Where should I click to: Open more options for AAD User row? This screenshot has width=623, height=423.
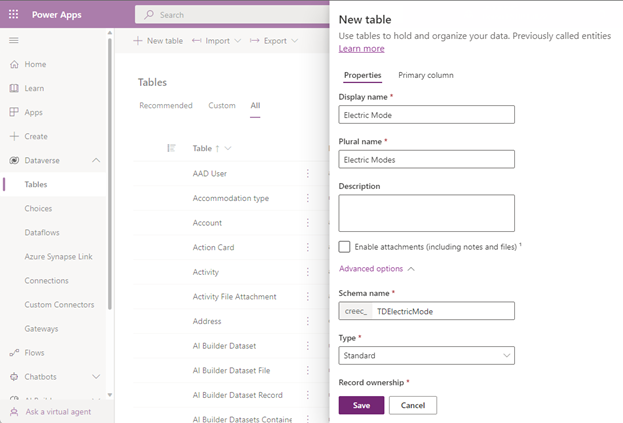(x=308, y=173)
